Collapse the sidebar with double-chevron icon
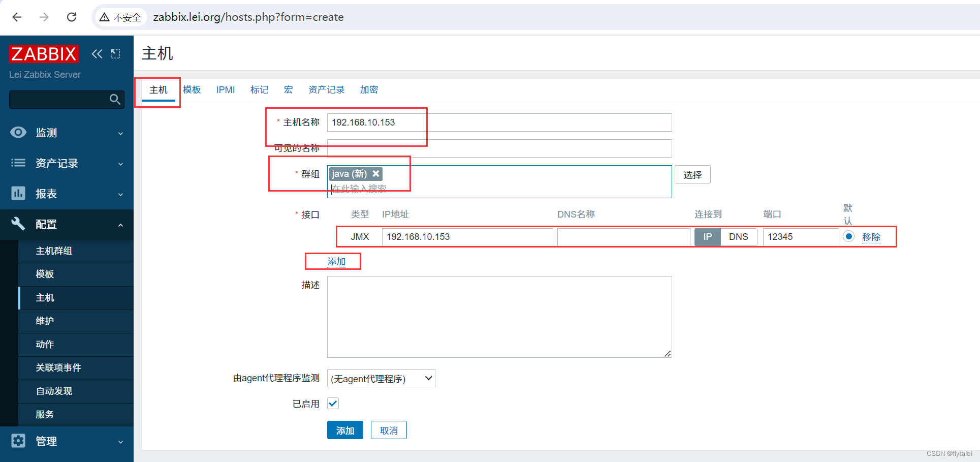Viewport: 980px width, 462px height. click(97, 54)
